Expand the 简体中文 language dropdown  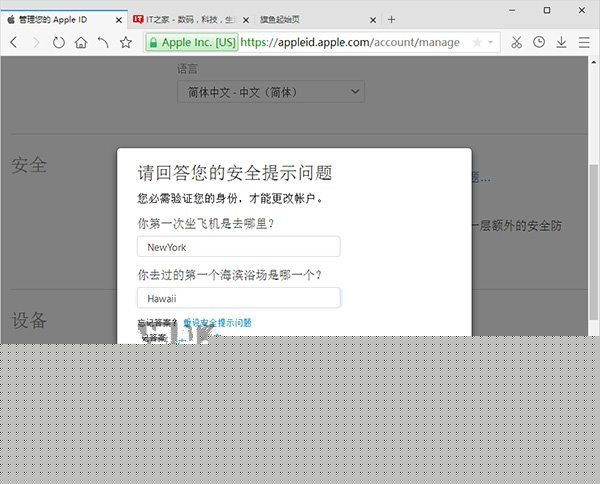tap(271, 92)
